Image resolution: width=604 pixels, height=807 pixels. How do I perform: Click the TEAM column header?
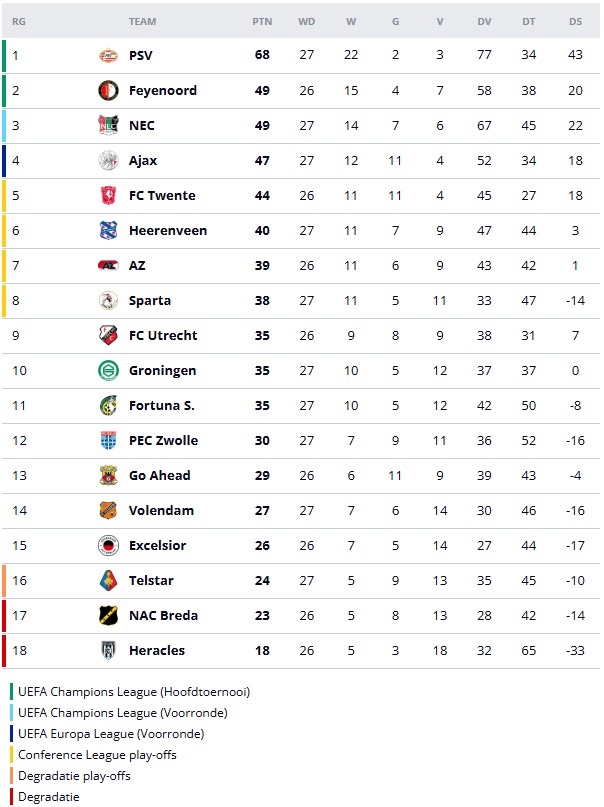click(142, 21)
